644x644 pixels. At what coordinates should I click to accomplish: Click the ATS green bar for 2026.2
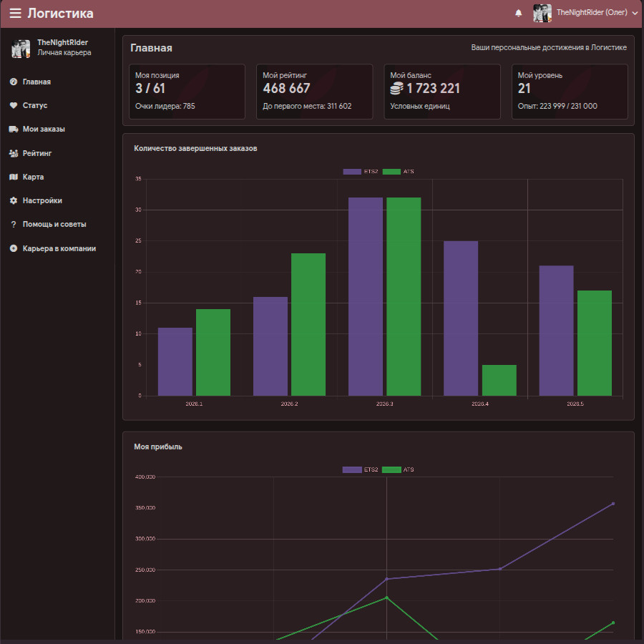coord(308,324)
